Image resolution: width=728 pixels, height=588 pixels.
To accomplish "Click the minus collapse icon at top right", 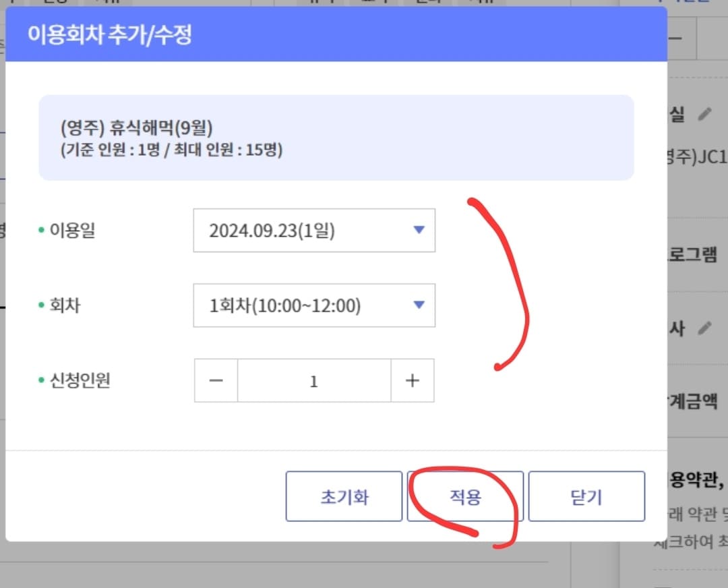I will [x=676, y=38].
